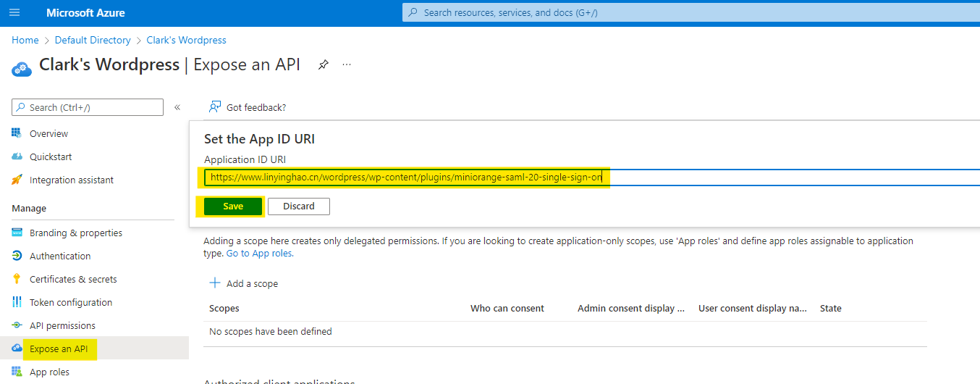Click the Go to App roles link
This screenshot has width=980, height=384.
pyautogui.click(x=259, y=254)
